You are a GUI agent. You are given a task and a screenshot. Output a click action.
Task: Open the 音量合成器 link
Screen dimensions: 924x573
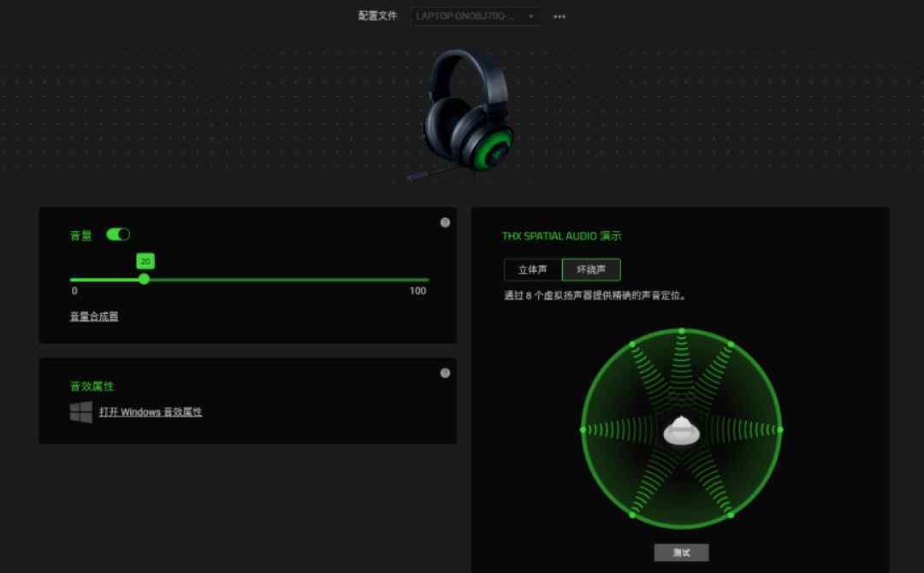[x=94, y=316]
